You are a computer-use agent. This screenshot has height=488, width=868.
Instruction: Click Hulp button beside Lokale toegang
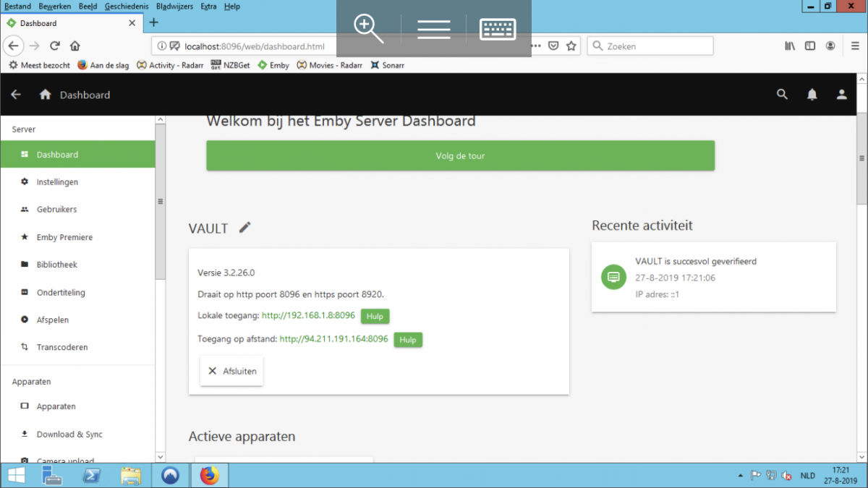(x=375, y=316)
